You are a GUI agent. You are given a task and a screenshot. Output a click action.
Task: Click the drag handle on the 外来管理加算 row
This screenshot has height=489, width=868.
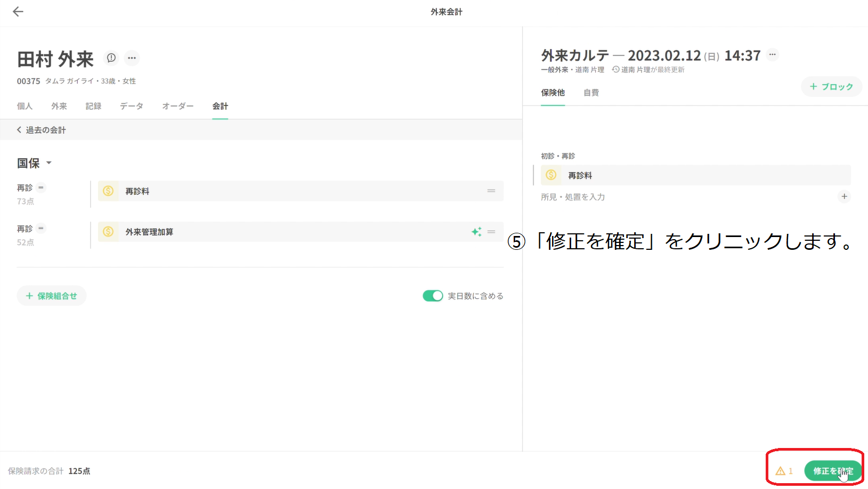click(491, 232)
